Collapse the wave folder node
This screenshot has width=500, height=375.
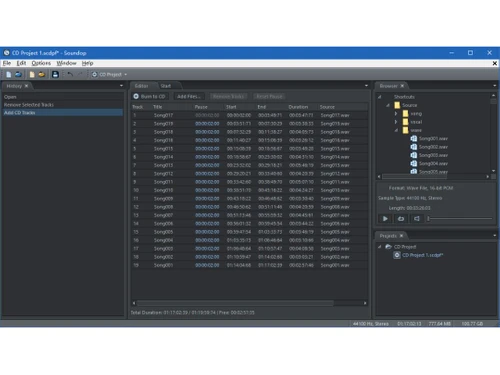click(x=396, y=130)
